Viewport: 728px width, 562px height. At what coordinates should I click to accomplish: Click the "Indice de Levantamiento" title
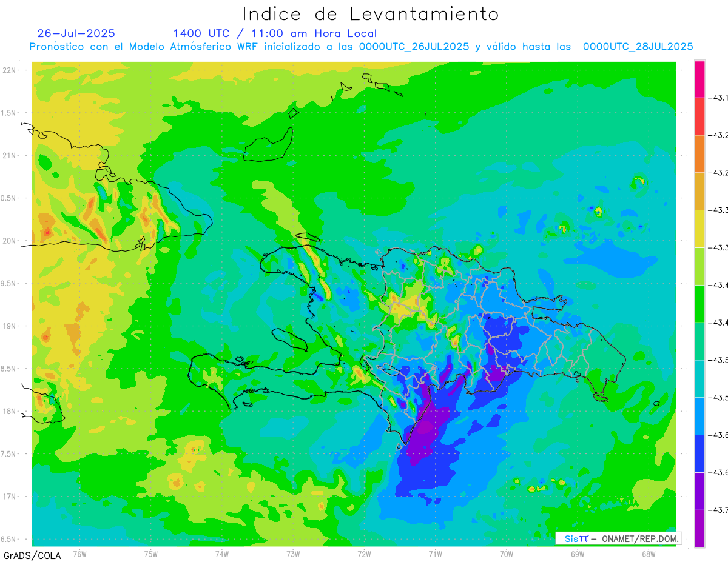pyautogui.click(x=371, y=13)
